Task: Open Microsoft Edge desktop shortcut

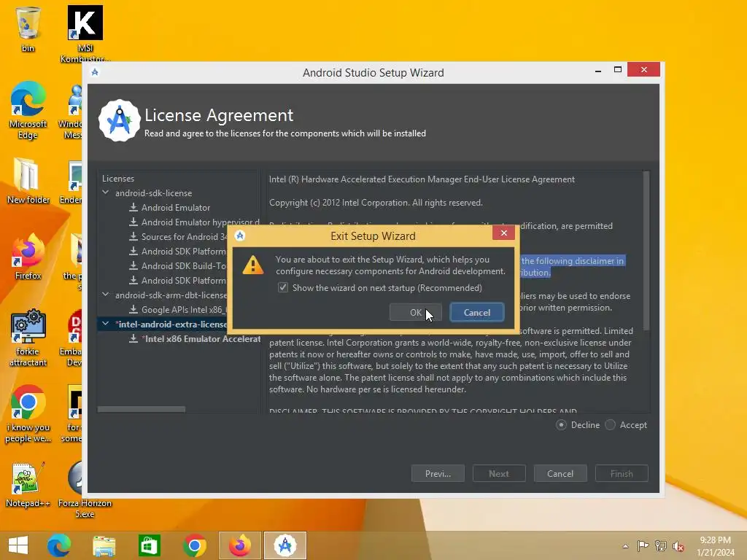Action: [x=28, y=110]
